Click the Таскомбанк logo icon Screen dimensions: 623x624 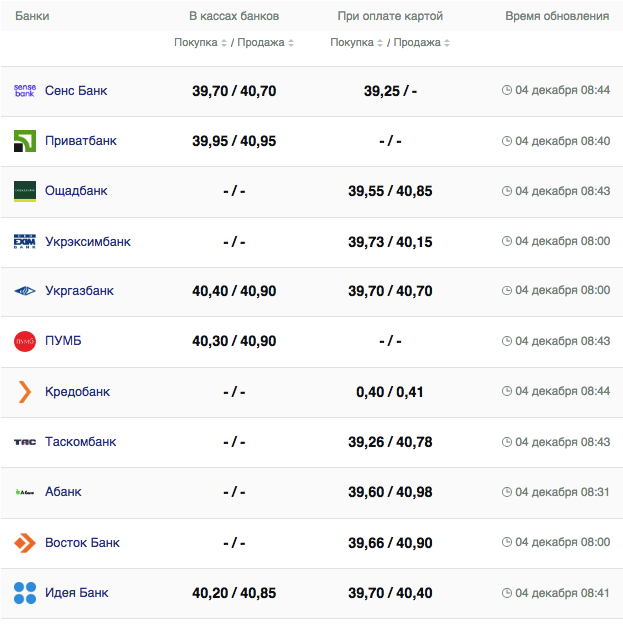[25, 442]
